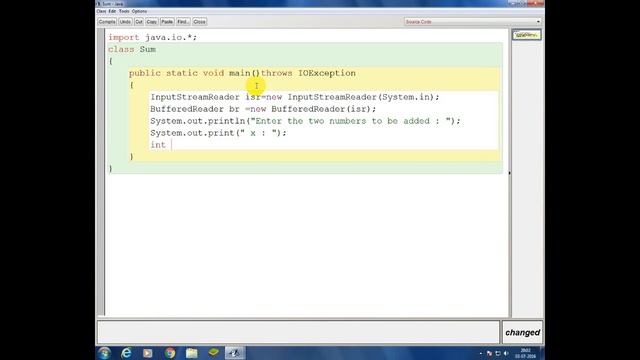Click the 'changed' status indicator

pyautogui.click(x=522, y=332)
